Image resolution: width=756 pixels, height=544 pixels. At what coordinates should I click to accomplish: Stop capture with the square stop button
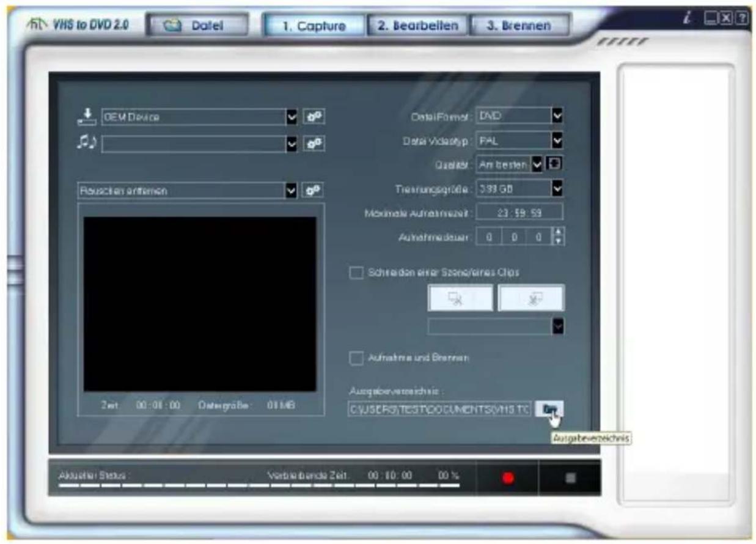[x=570, y=478]
